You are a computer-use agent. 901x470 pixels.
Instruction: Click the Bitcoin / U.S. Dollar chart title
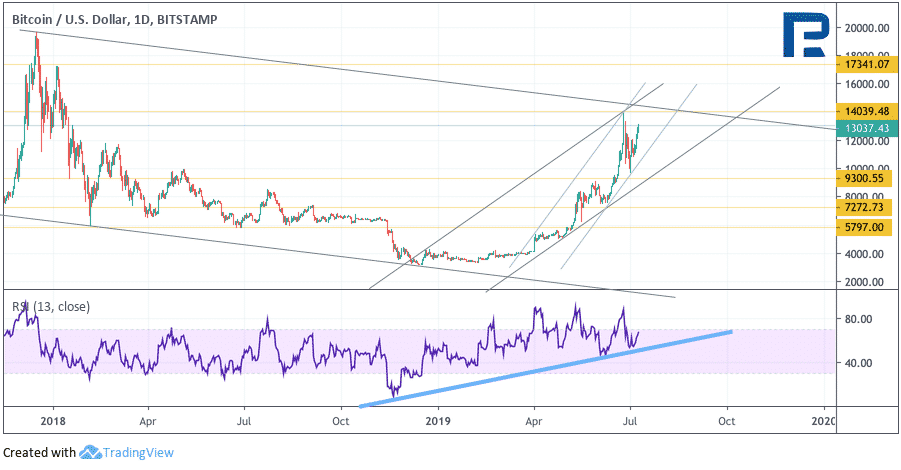coord(115,20)
